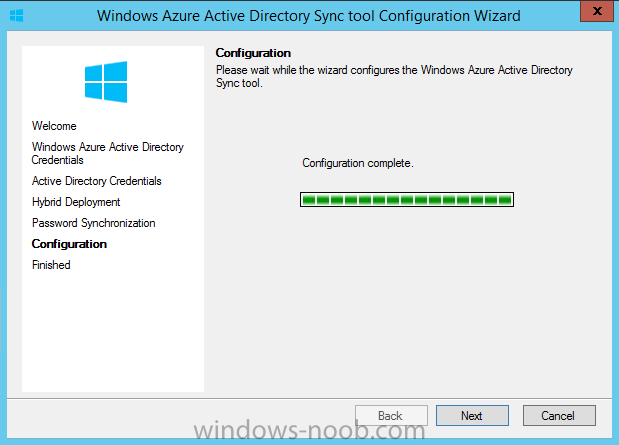This screenshot has height=445, width=619.
Task: Select the bold Configuration step in sidebar
Action: pos(69,244)
